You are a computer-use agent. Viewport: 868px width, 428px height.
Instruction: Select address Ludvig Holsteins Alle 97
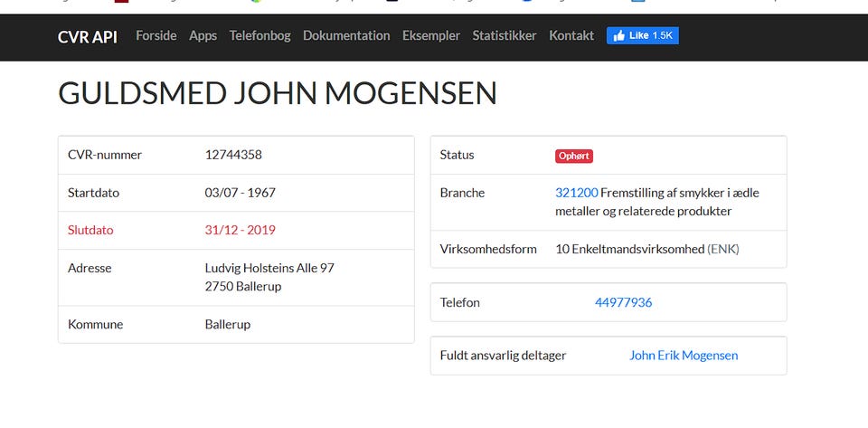269,268
